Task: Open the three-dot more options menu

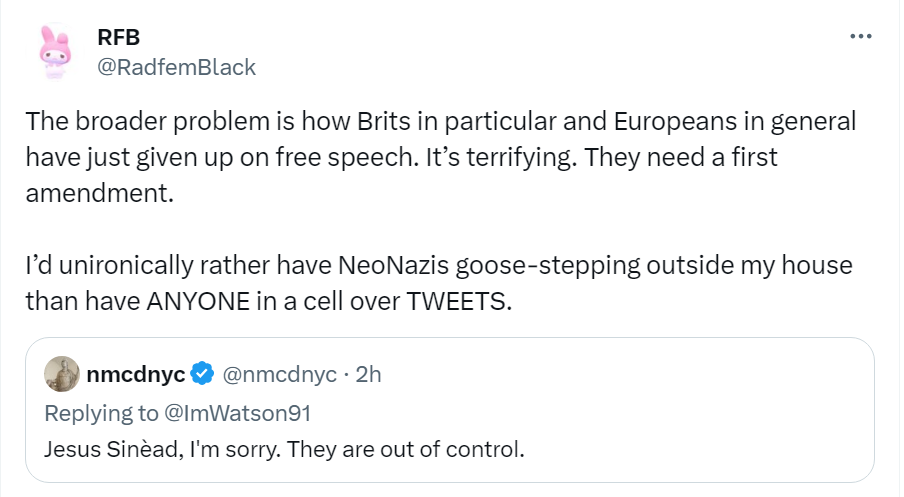Action: (860, 37)
